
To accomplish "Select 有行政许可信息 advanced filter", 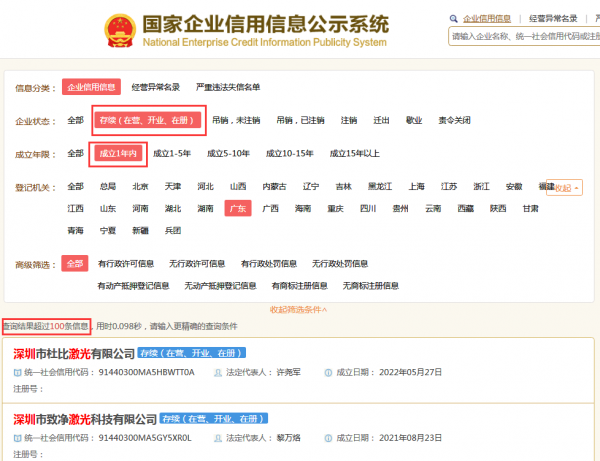I will point(125,264).
